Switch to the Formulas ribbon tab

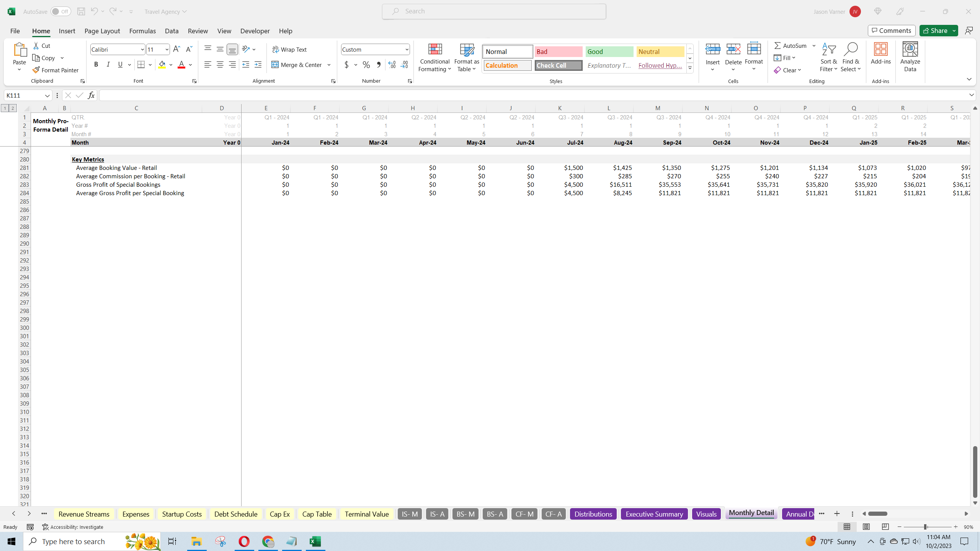[x=142, y=31]
